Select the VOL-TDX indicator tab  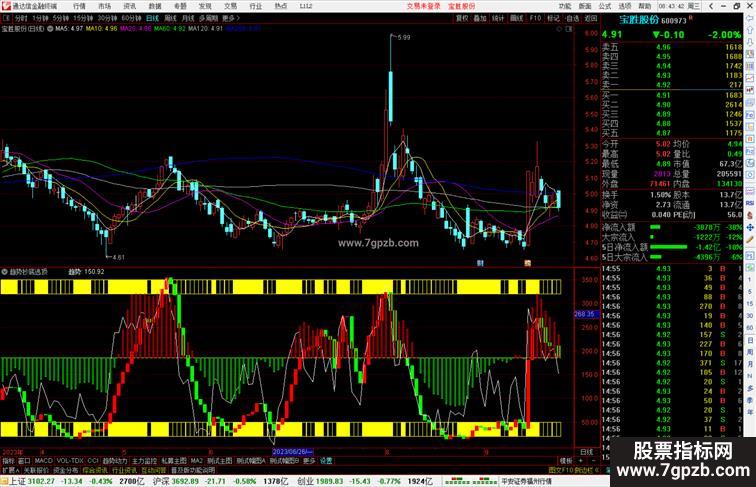click(x=70, y=461)
